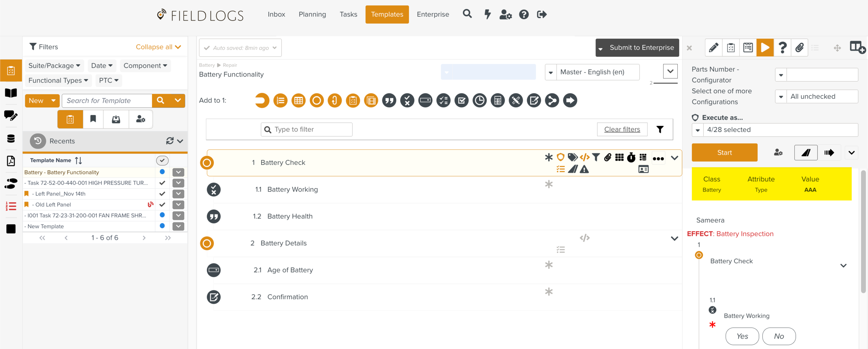This screenshot has width=868, height=349.
Task: Open the Master - English language dropdown
Action: tap(551, 72)
